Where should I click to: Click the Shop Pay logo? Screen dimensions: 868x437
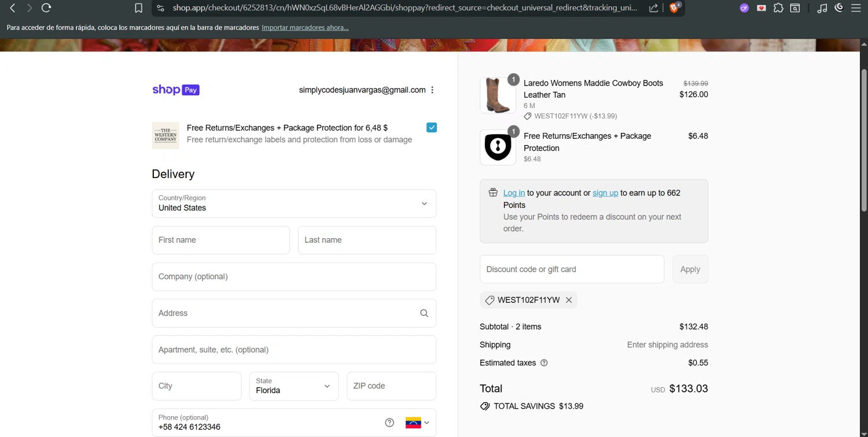point(176,90)
